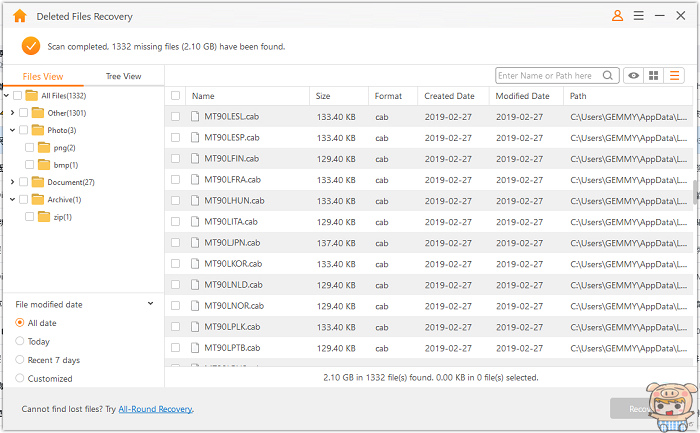Click the MT90LESL.cab file icon
Image resolution: width=700 pixels, height=433 pixels.
click(195, 117)
